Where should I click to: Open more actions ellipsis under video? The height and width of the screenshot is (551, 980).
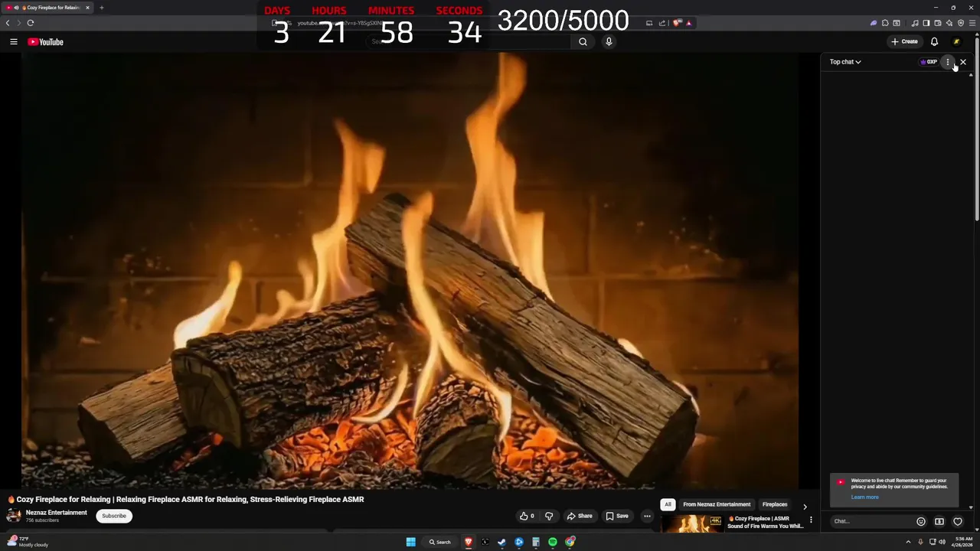(x=647, y=516)
